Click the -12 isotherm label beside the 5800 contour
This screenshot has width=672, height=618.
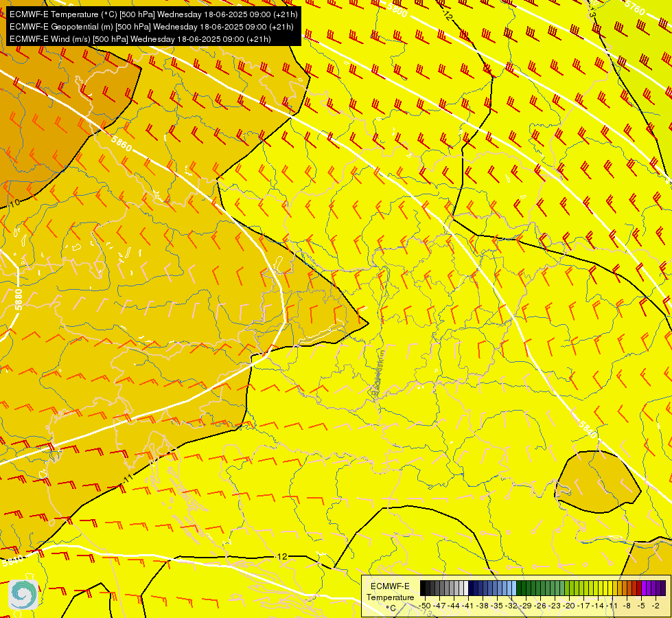pos(447,16)
